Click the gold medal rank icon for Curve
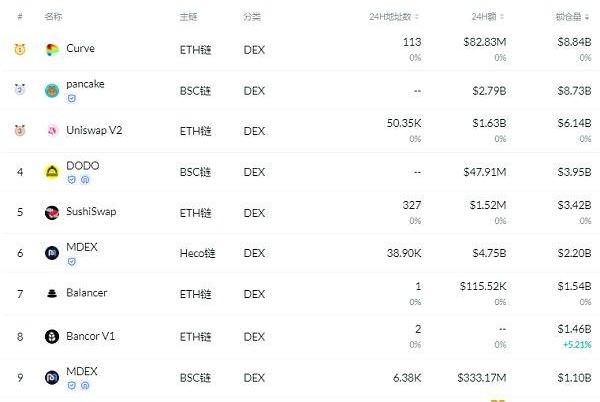 [20, 49]
